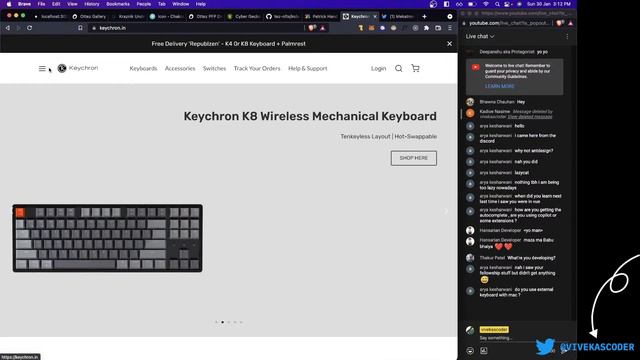Select the first carousel dot
This screenshot has height=360, width=640.
pos(216,322)
